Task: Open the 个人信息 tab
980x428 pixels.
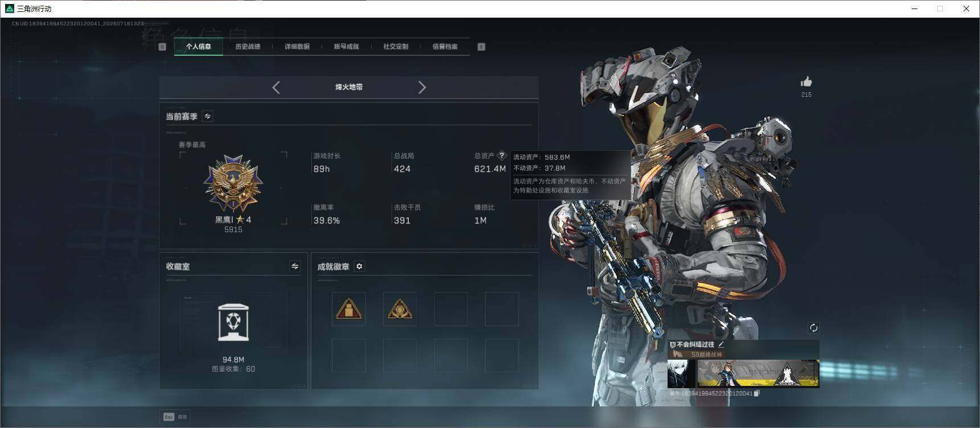Action: click(x=198, y=47)
